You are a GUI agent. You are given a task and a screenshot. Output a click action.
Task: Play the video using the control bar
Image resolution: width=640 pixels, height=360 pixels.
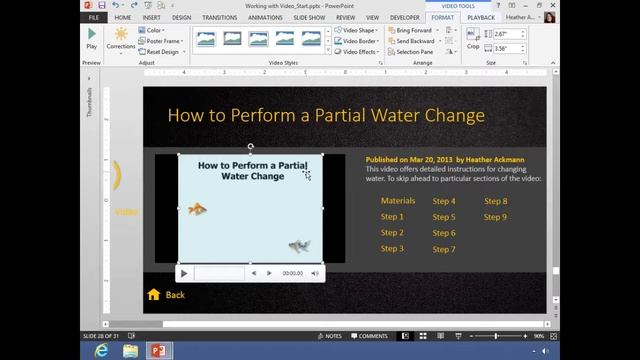point(184,273)
